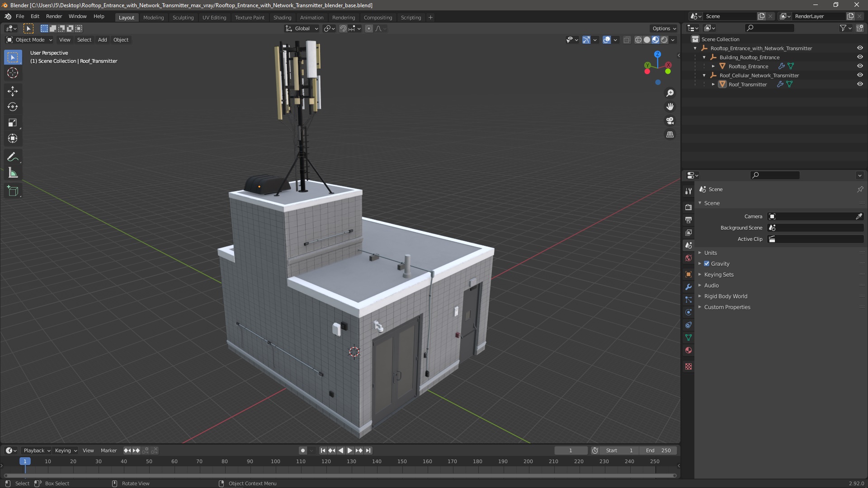868x488 pixels.
Task: Hide Roof_Cellular_Network_Transmitter in outliner
Action: (860, 75)
